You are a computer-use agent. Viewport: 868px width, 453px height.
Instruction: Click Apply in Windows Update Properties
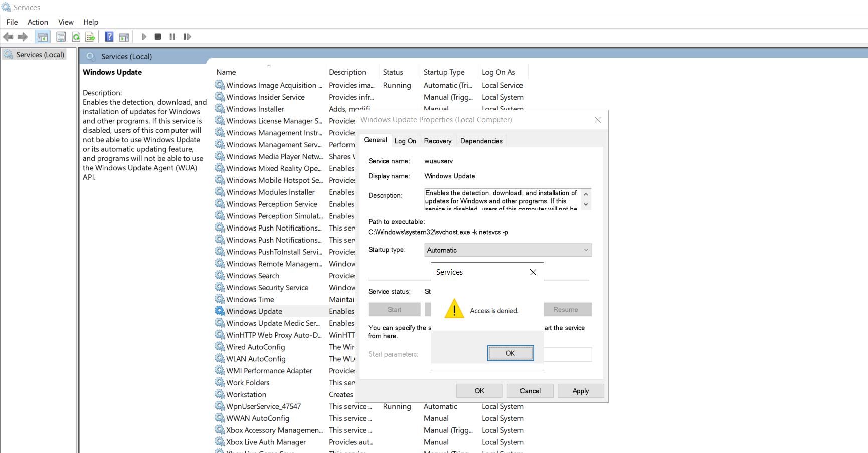[x=581, y=391]
